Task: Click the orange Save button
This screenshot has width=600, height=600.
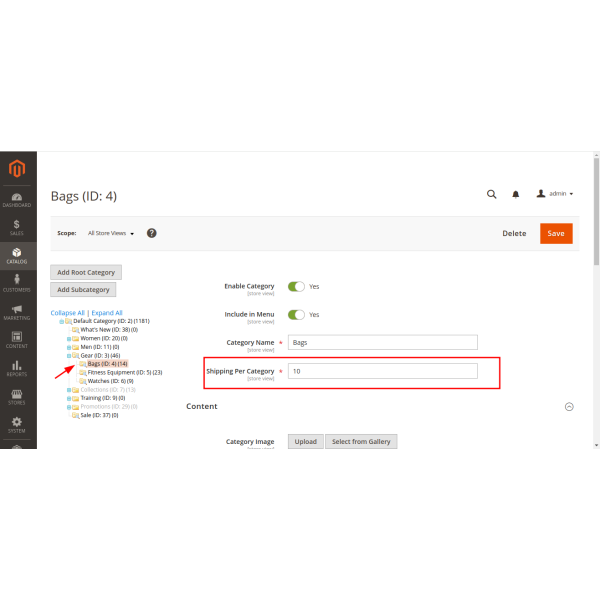Action: (556, 233)
